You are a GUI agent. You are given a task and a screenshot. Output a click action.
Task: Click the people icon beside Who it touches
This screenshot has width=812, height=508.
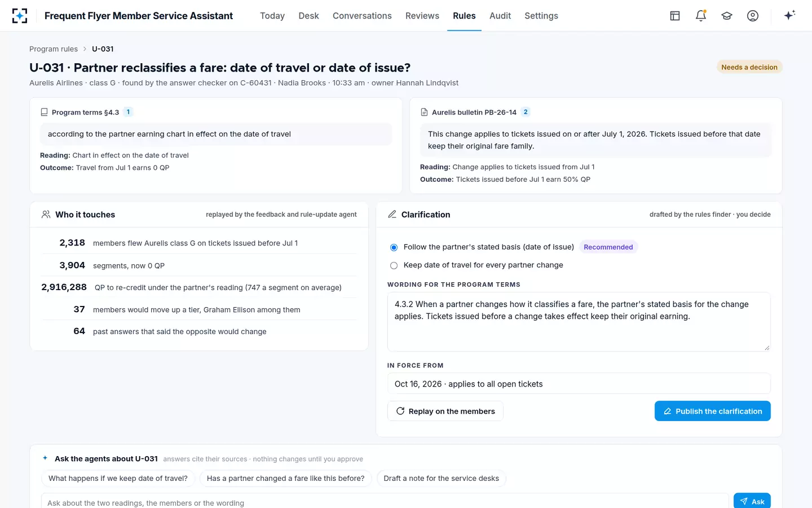pos(46,214)
